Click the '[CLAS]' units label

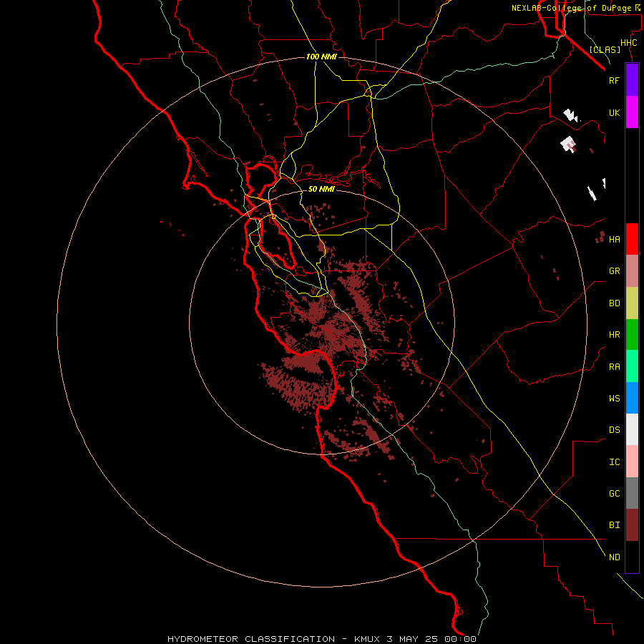605,49
